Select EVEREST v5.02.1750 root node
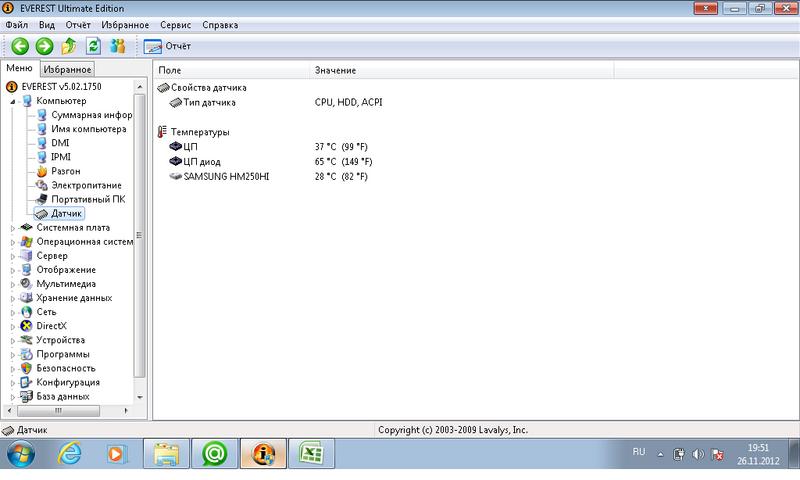The image size is (800, 480). pyautogui.click(x=61, y=87)
